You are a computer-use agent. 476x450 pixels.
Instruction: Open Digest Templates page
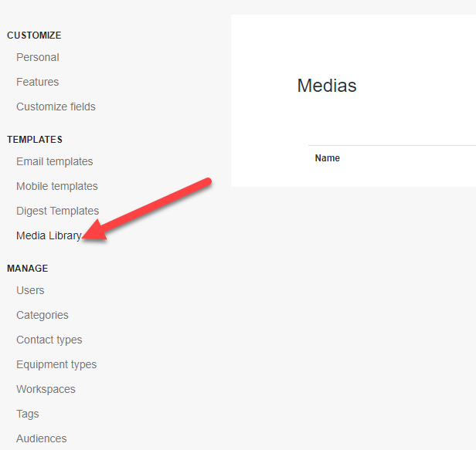58,211
